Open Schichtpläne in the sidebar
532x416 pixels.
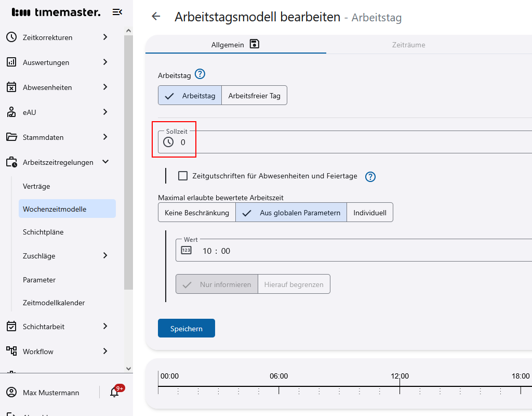point(43,232)
